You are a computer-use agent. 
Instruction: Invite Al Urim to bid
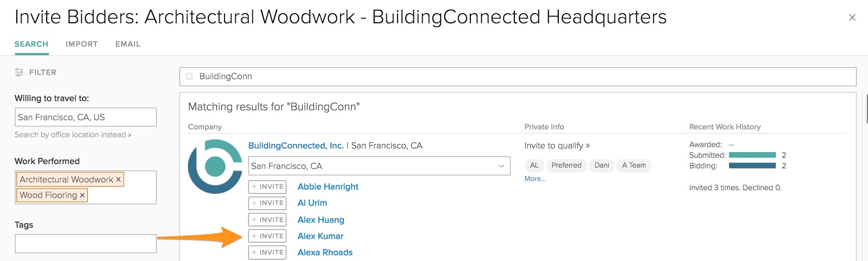point(267,203)
